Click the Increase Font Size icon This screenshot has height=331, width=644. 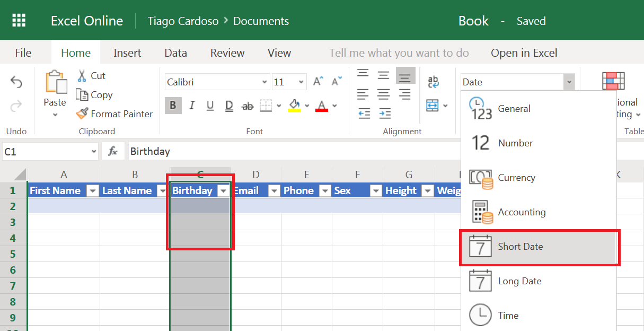[x=318, y=82]
